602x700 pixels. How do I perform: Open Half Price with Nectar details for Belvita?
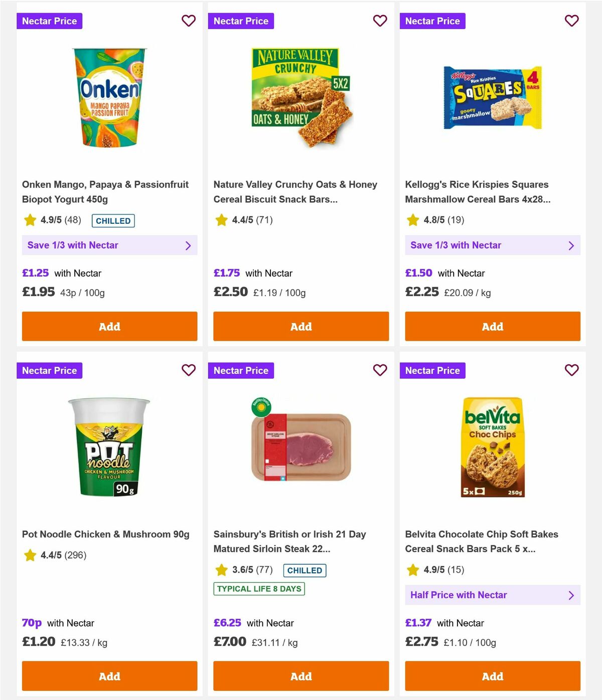493,595
